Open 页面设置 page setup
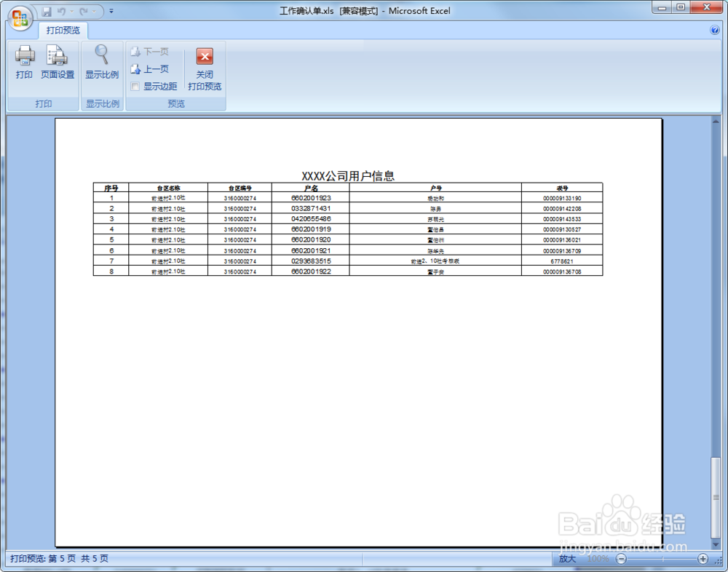 [x=58, y=62]
